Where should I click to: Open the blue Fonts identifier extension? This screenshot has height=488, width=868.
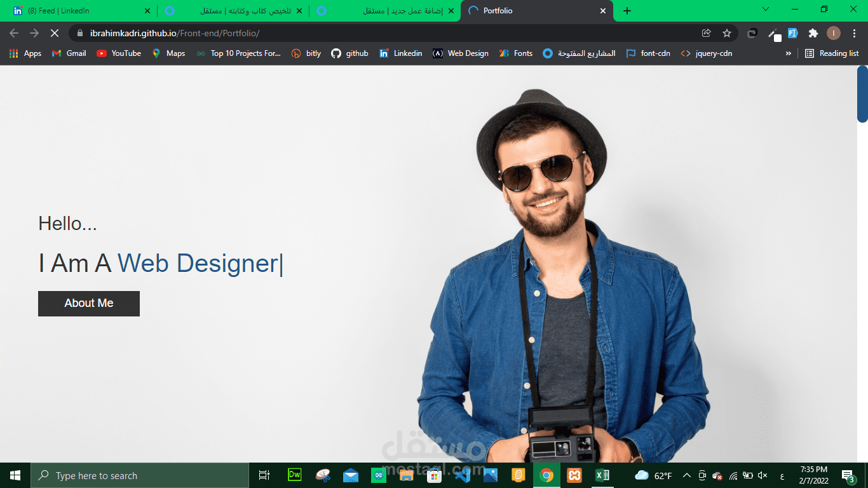(x=792, y=33)
